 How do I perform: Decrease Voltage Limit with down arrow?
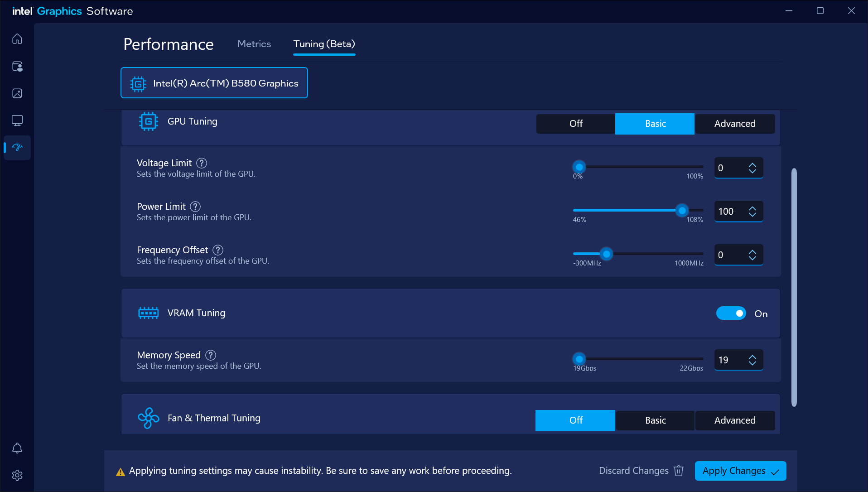tap(752, 171)
